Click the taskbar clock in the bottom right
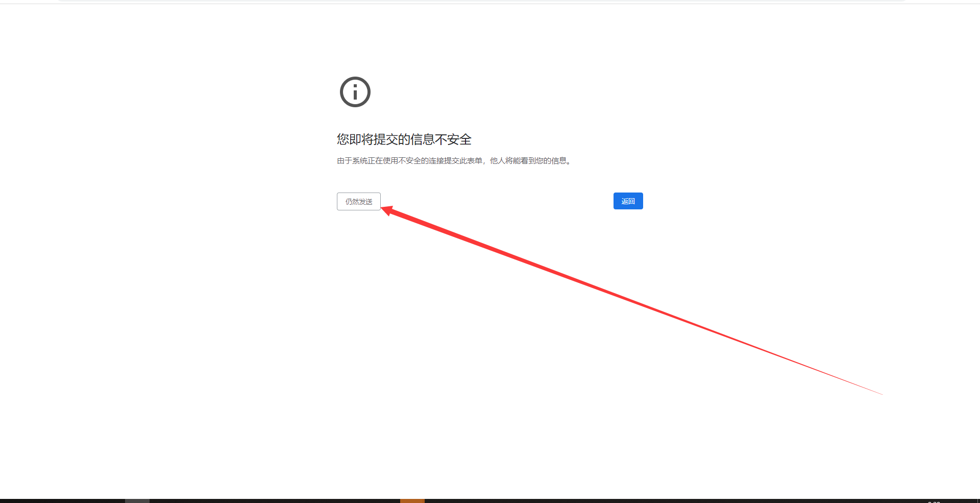Image resolution: width=980 pixels, height=503 pixels. pos(934,501)
